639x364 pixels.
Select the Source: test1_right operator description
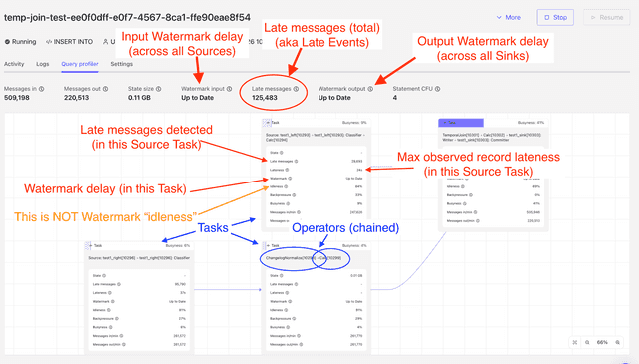click(139, 258)
